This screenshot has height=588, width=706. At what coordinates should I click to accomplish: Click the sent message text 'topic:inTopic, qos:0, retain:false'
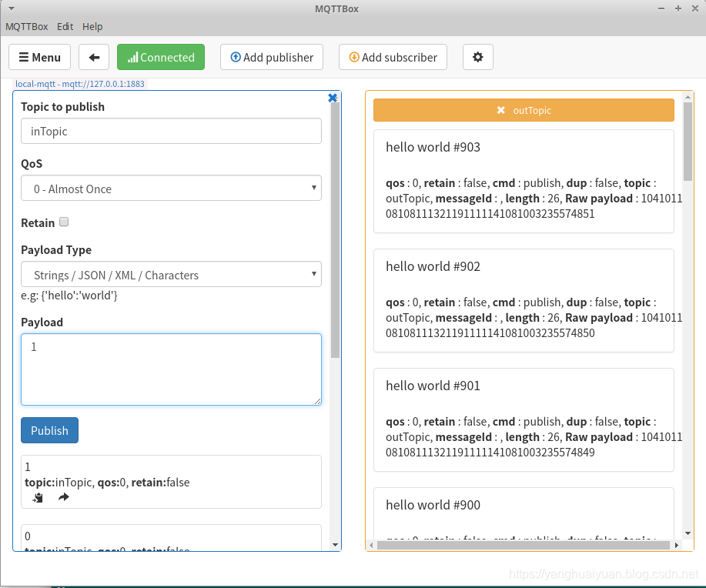coord(107,483)
